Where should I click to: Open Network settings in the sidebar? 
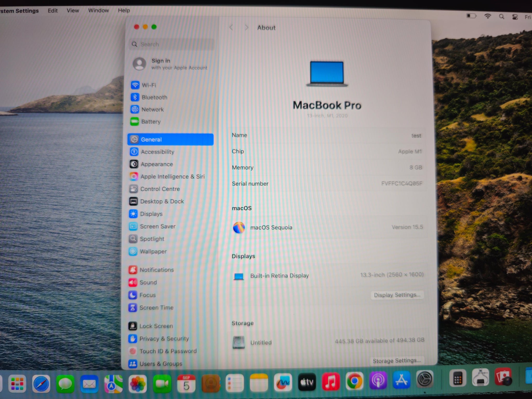(153, 109)
